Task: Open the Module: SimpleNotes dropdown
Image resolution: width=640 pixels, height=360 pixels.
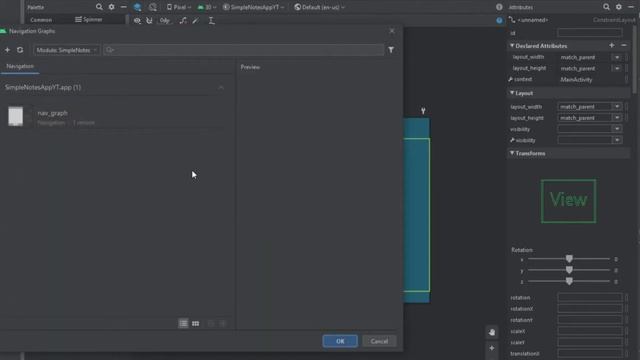Action: click(x=67, y=50)
